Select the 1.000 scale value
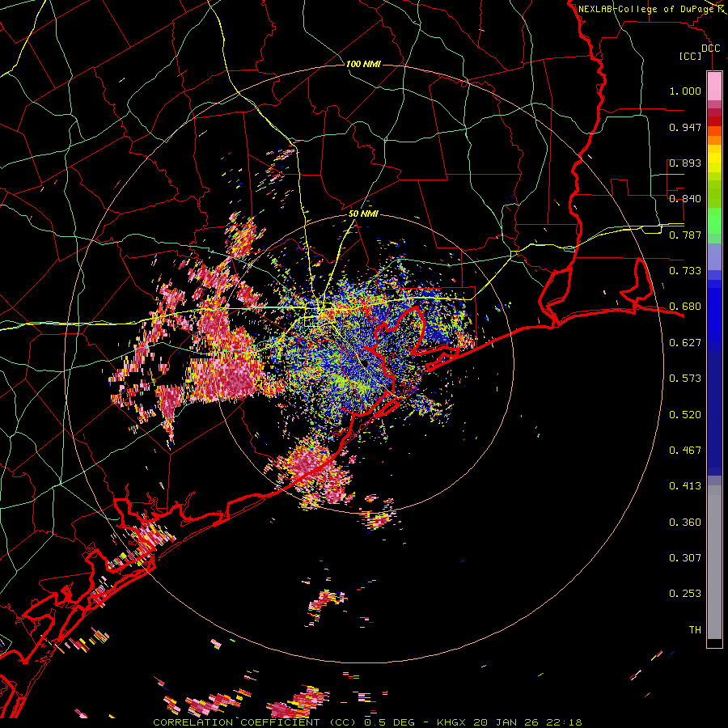Viewport: 728px width, 728px height. pyautogui.click(x=685, y=91)
